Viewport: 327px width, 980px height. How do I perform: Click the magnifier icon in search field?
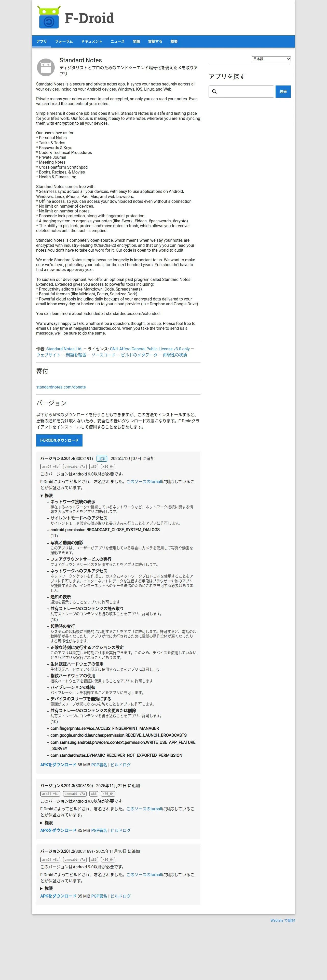pyautogui.click(x=214, y=92)
